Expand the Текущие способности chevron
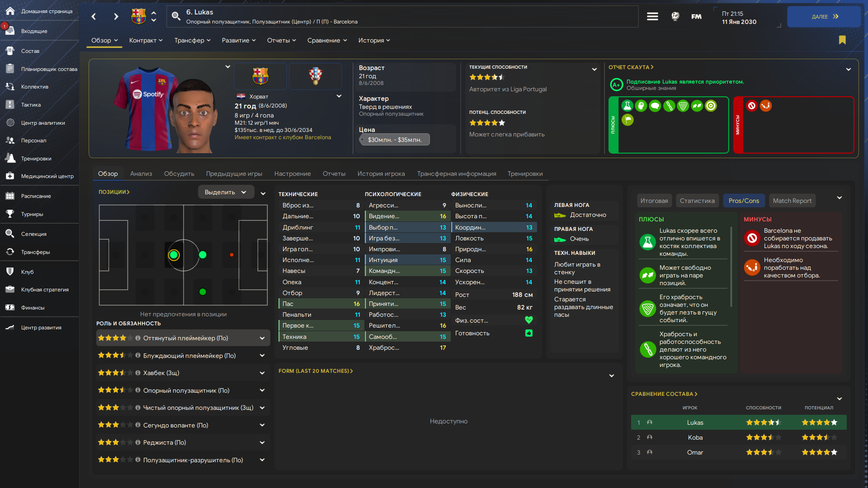This screenshot has width=868, height=488. point(594,69)
